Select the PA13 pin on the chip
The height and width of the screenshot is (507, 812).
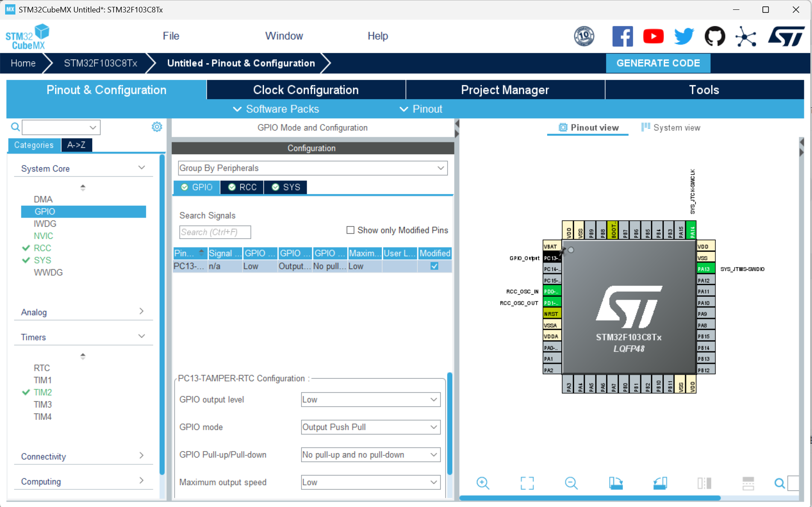(x=706, y=269)
